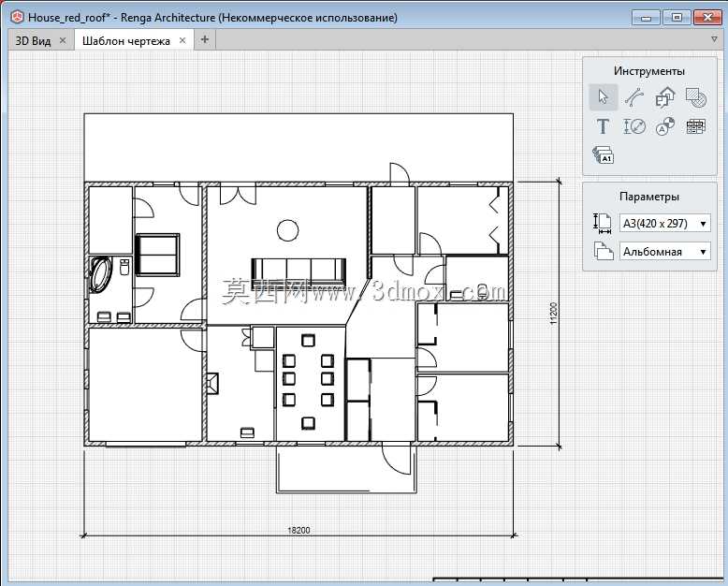Image resolution: width=728 pixels, height=586 pixels.
Task: Select the hatch fill tool
Action: coord(696,97)
